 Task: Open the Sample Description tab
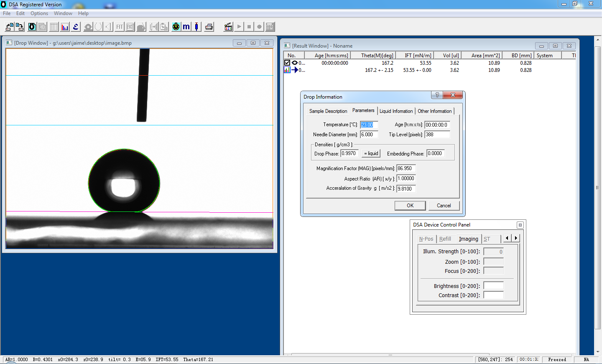[328, 111]
